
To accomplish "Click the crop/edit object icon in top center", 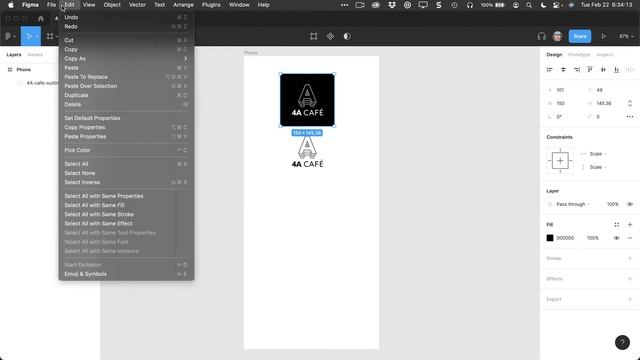I will point(313,36).
